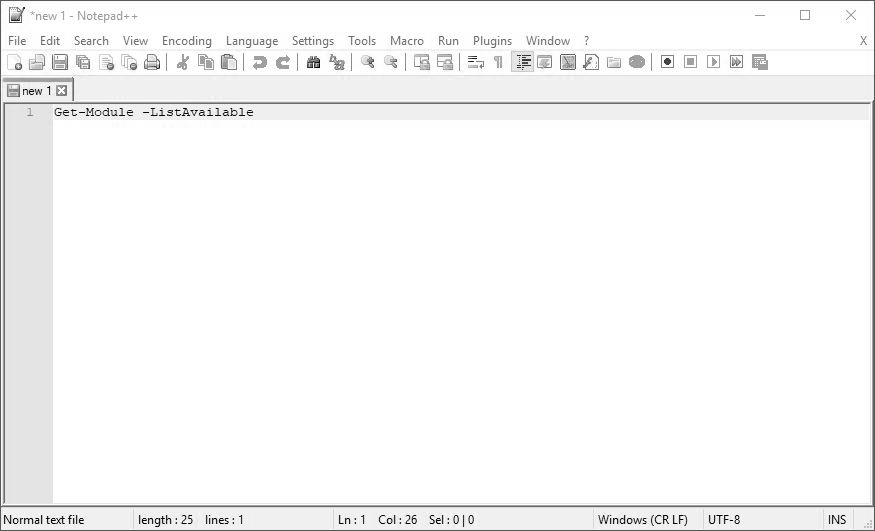Click the New file toolbar icon

(14, 62)
